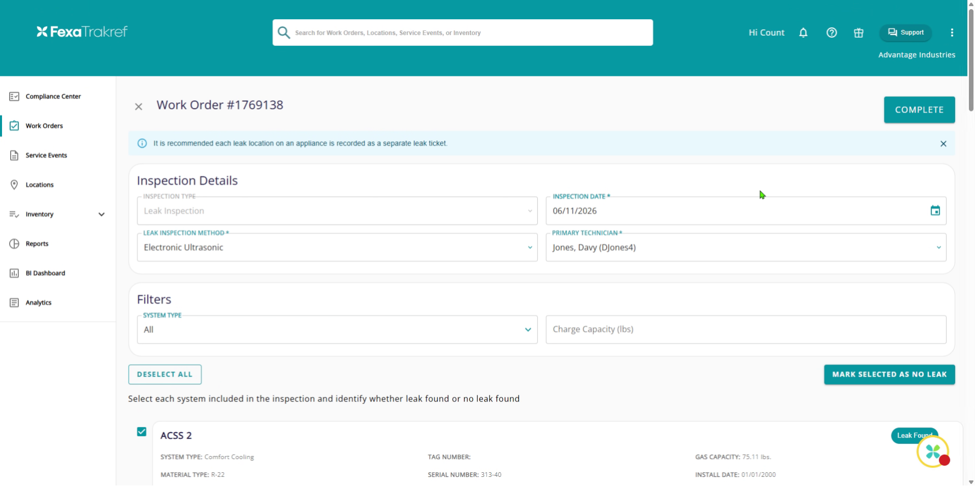Screen dimensions: 975x486
Task: Open the Inspection Type dropdown
Action: tap(337, 211)
